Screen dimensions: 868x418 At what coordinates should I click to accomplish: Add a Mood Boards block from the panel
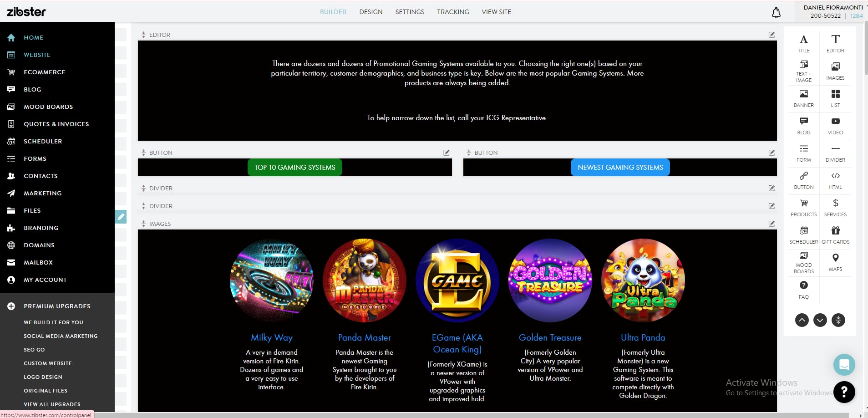804,263
